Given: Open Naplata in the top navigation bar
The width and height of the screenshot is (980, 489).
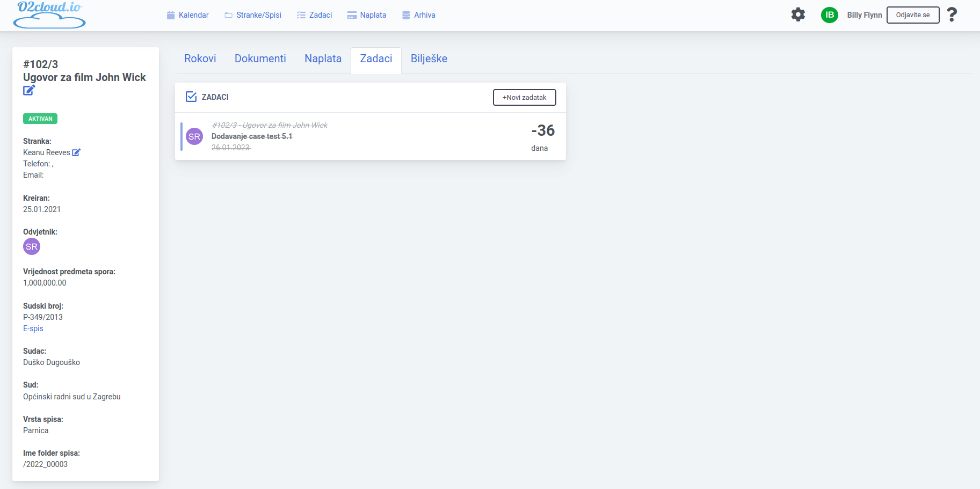Looking at the screenshot, I should [x=367, y=15].
